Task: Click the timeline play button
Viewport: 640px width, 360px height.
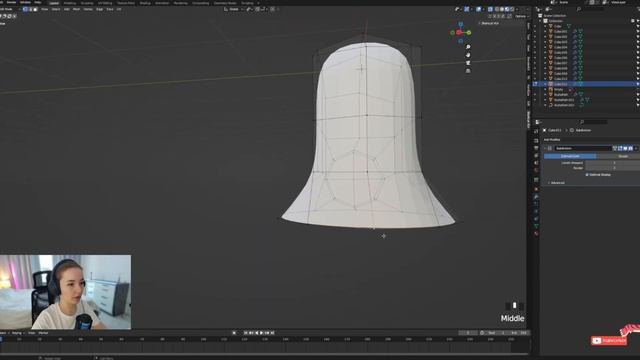Action: 261,333
